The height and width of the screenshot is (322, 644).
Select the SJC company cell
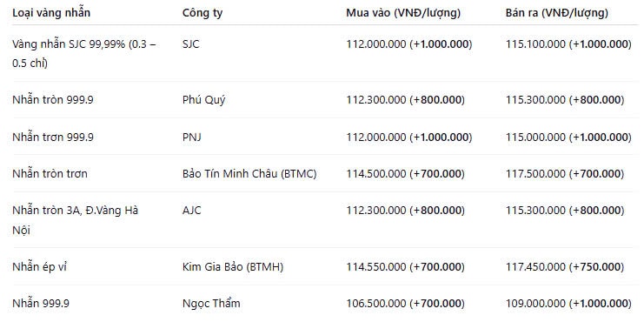tap(191, 44)
